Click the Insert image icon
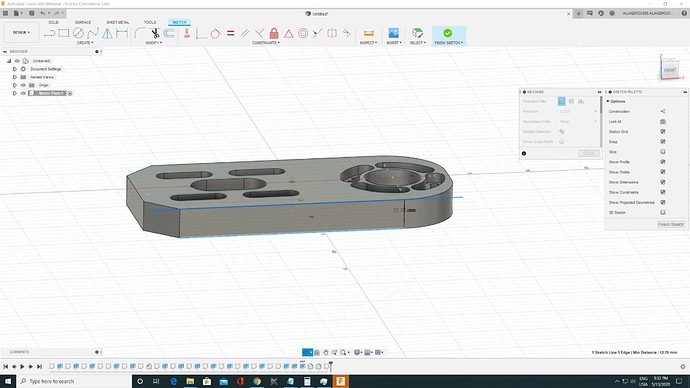 393,33
